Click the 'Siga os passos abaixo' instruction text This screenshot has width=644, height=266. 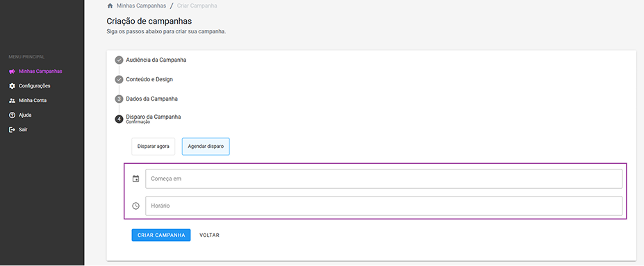[166, 32]
